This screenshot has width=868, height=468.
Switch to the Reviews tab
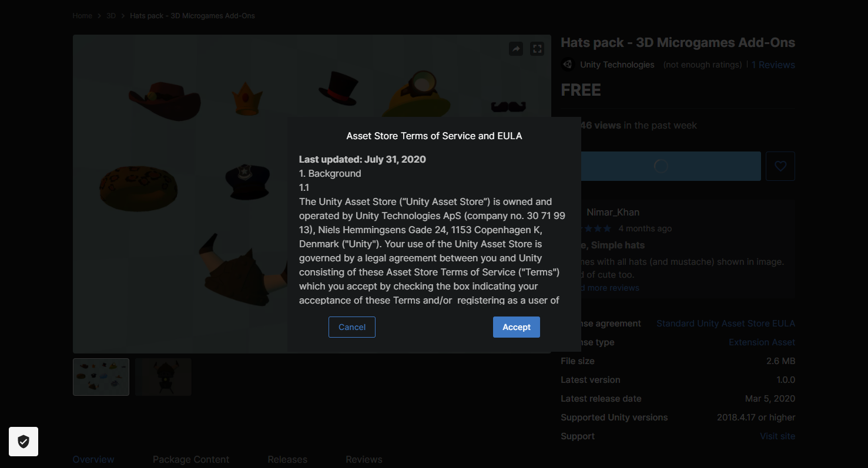coord(364,459)
